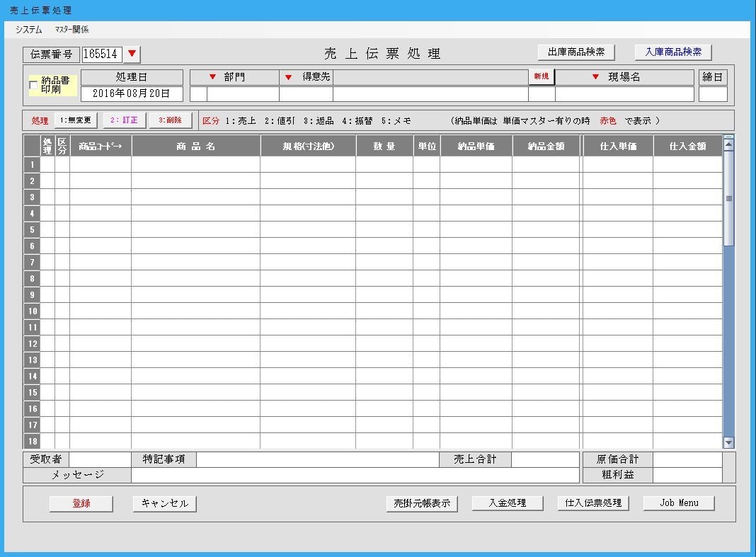Click the 納品金額 column header

pyautogui.click(x=546, y=146)
